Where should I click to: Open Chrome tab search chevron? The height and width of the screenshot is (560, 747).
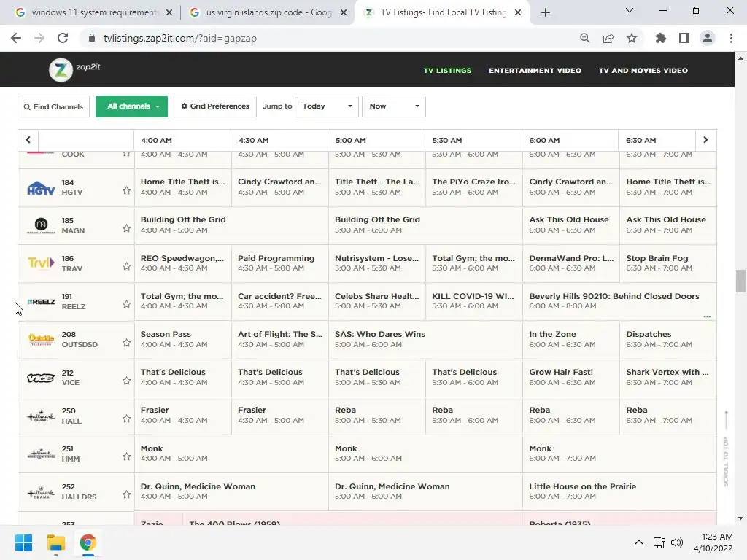[x=630, y=10]
